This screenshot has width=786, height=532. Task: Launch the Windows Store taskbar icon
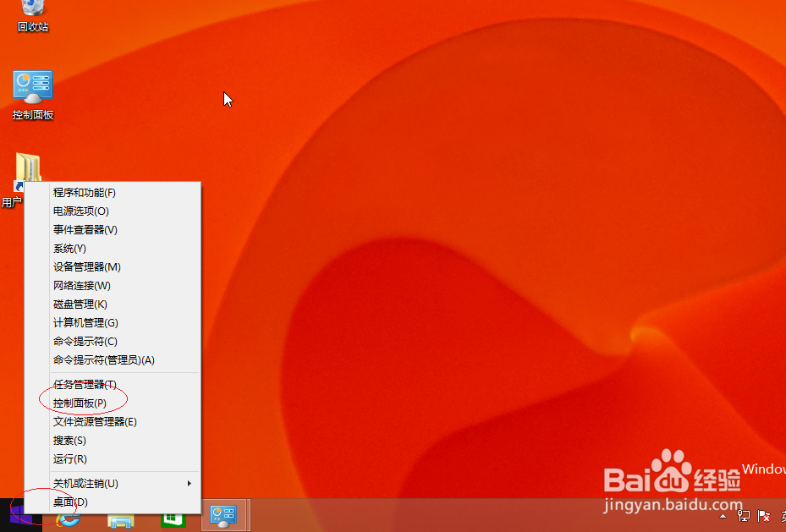173,519
